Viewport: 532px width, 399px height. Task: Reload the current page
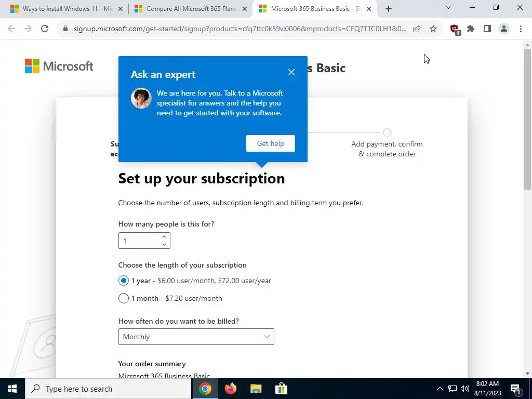[45, 29]
